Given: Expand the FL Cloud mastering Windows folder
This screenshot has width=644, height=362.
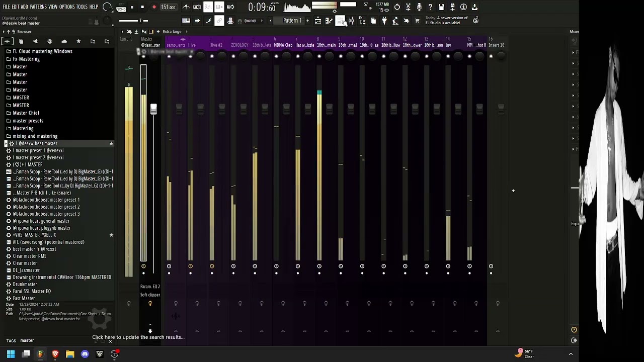Looking at the screenshot, I should coord(42,51).
